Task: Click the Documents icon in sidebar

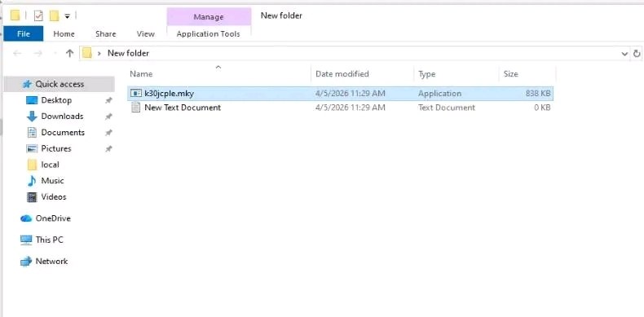Action: point(32,132)
